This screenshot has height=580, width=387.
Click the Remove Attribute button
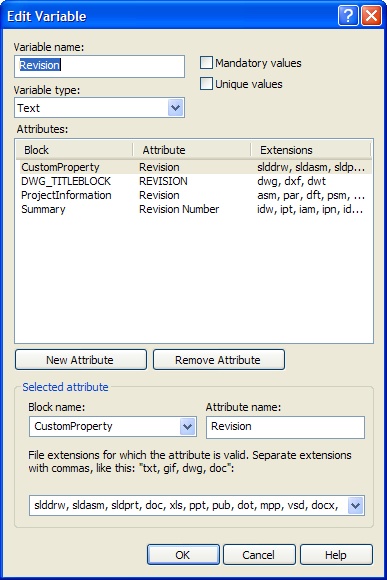click(x=219, y=360)
